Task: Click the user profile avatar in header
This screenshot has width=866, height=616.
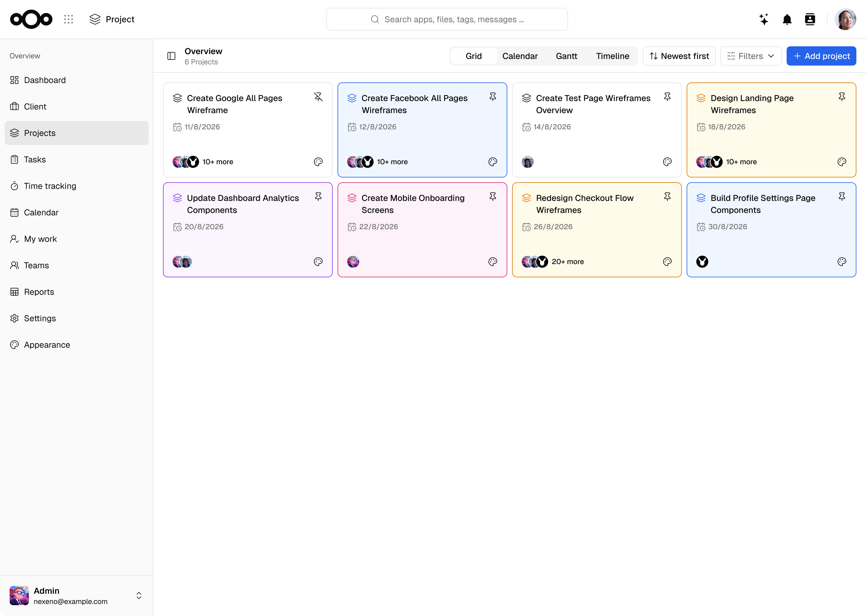Action: pyautogui.click(x=845, y=19)
